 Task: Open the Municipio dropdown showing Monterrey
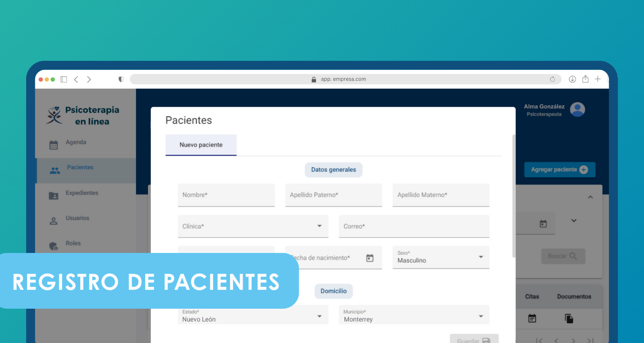480,316
